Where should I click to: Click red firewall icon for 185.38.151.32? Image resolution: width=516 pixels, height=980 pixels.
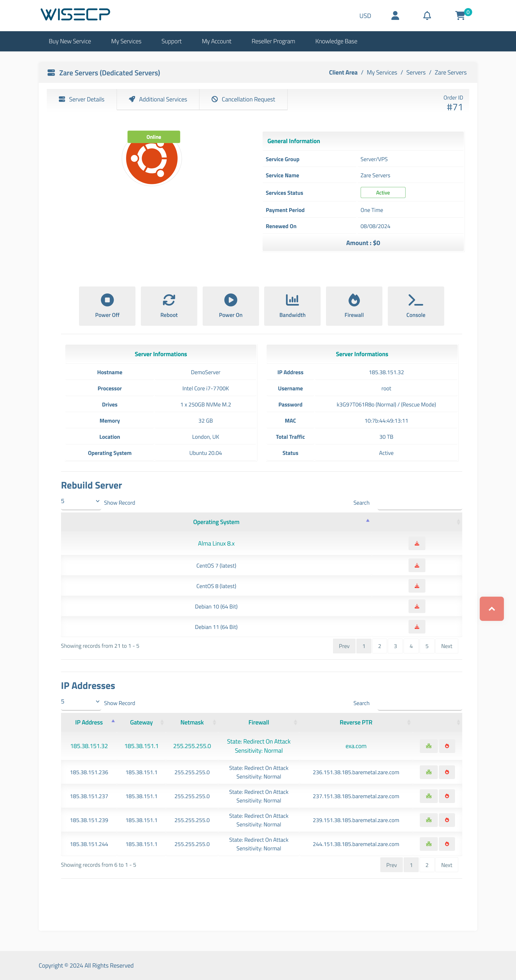447,746
